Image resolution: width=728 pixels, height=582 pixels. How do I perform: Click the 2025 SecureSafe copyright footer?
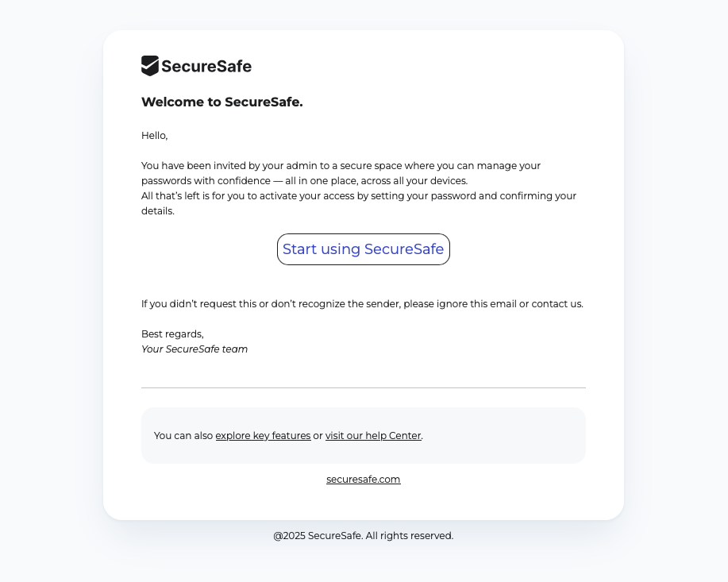click(364, 536)
